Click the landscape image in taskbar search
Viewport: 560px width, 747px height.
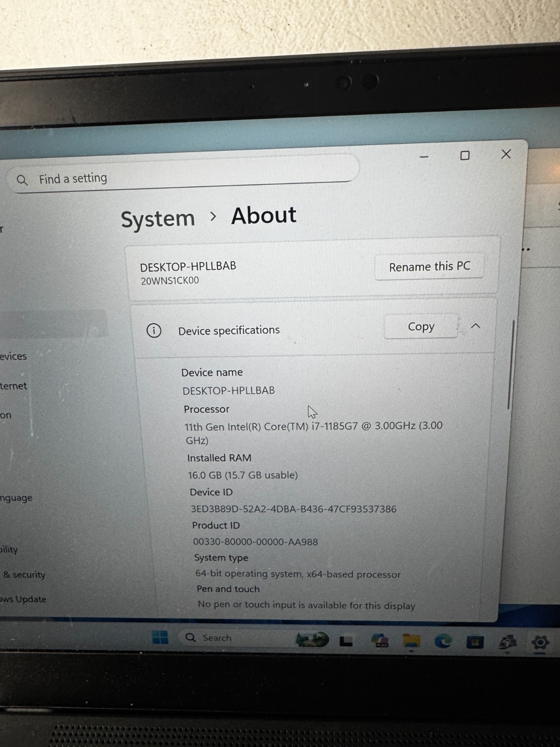[x=313, y=639]
